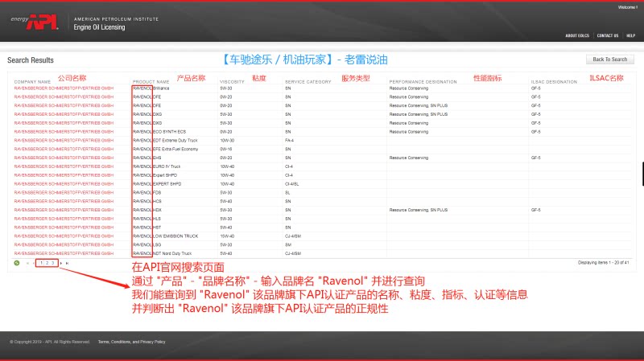Click service category 'SL' in the FDS row
This screenshot has height=361, width=644.
coord(287,192)
